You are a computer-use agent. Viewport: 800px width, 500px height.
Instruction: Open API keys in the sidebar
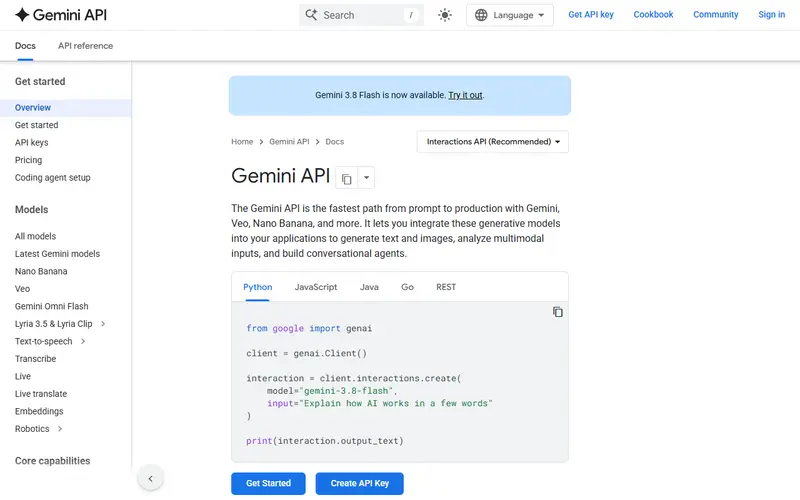pyautogui.click(x=32, y=142)
